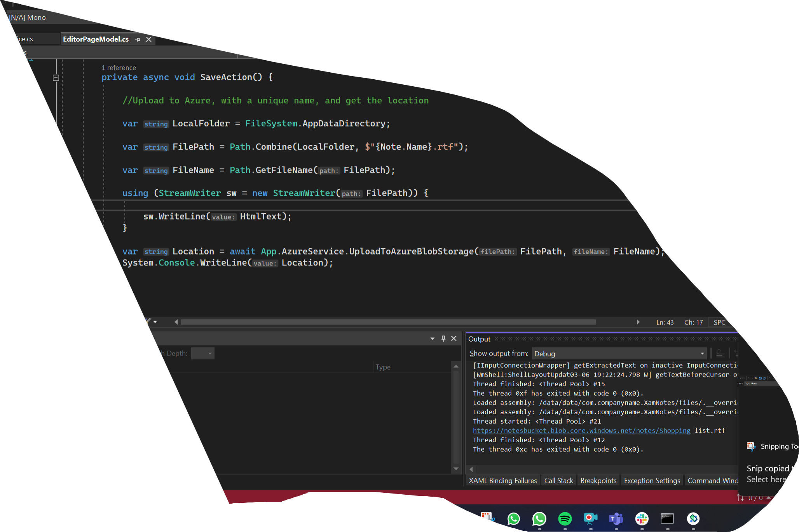
Task: Switch to the Call Stack tab
Action: click(x=558, y=480)
